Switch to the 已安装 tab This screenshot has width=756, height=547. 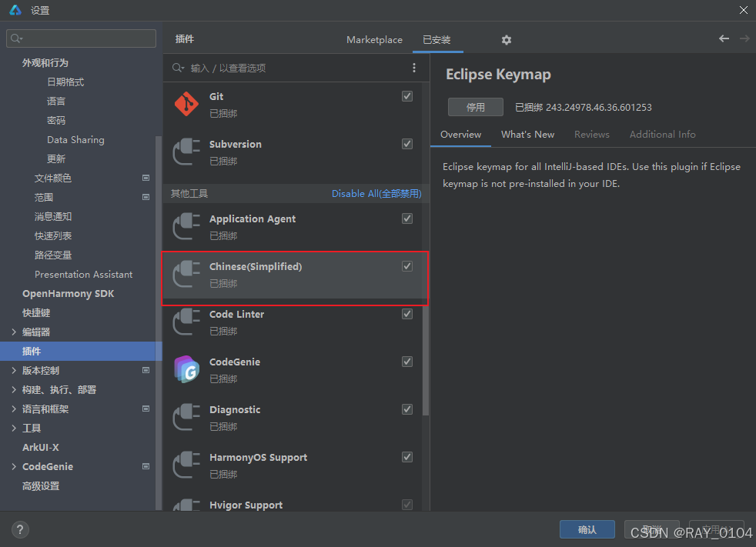click(x=437, y=40)
